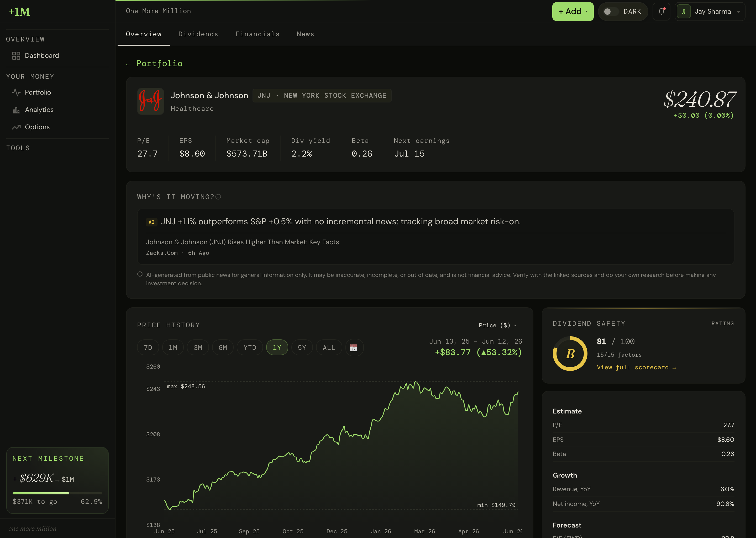The height and width of the screenshot is (538, 756).
Task: Click the Johnson & Johnson company logo
Action: [151, 101]
